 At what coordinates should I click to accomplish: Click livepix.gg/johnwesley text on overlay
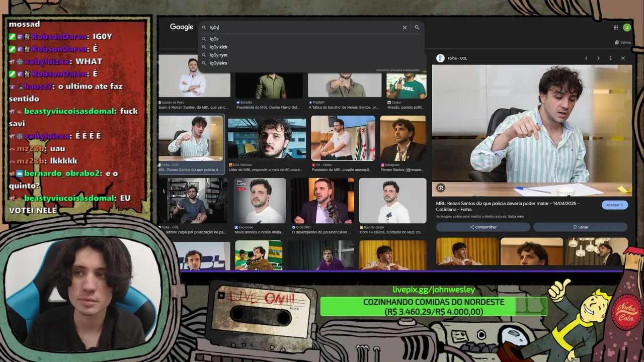(434, 290)
